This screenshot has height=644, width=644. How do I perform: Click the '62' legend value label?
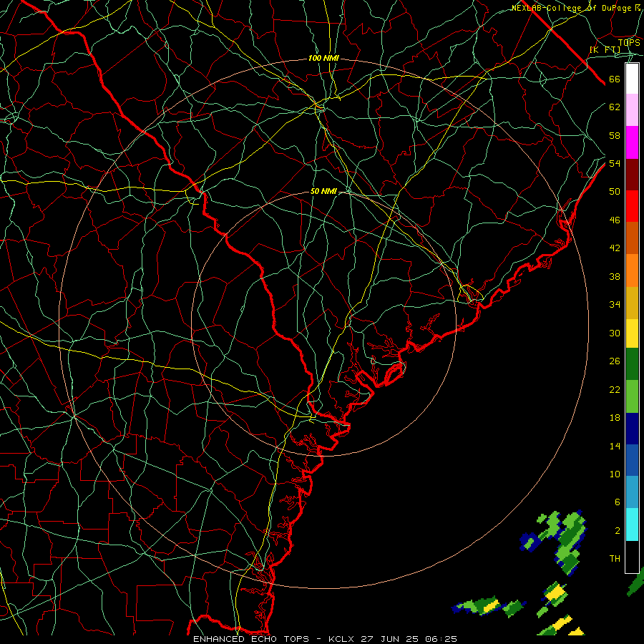click(615, 107)
